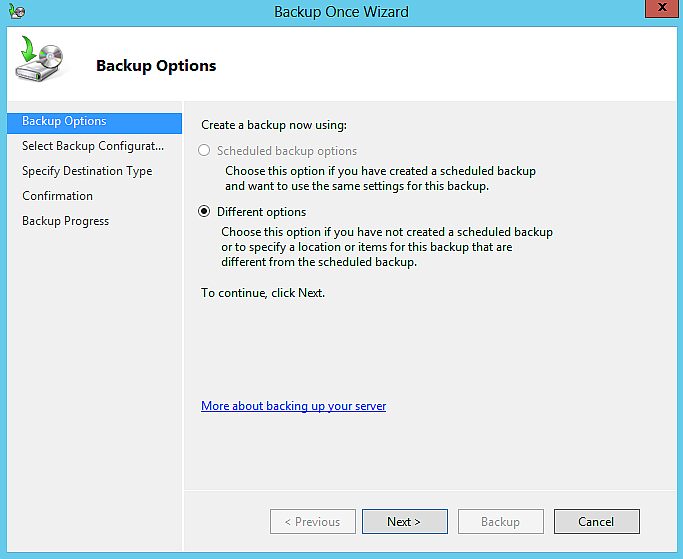
Task: Go to the Confirmation step in the sidebar
Action: [x=57, y=196]
